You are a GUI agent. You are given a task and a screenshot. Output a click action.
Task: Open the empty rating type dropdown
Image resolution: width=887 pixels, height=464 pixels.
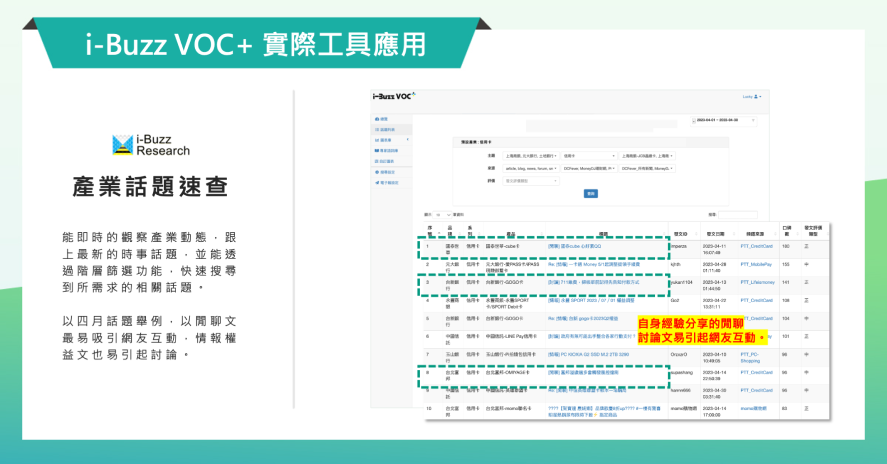[x=531, y=181]
